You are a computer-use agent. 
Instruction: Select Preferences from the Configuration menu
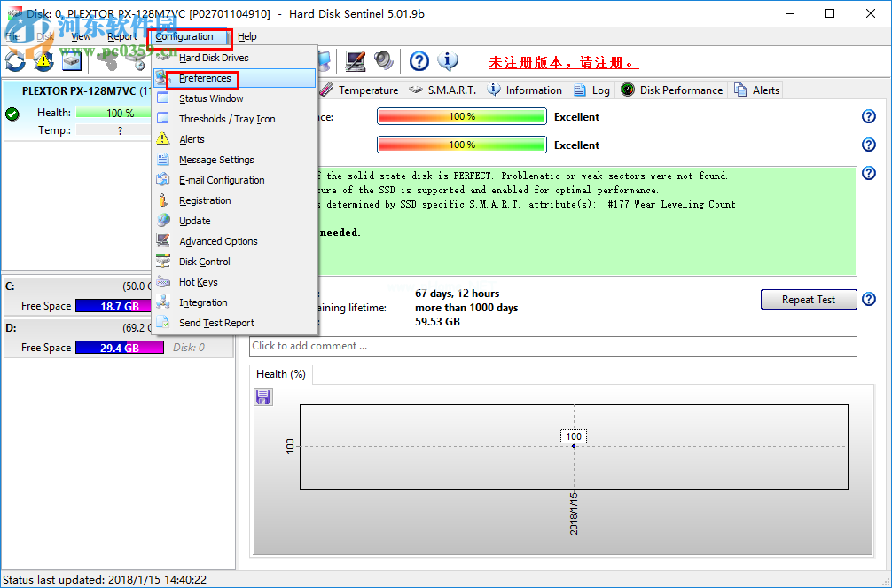(x=206, y=78)
